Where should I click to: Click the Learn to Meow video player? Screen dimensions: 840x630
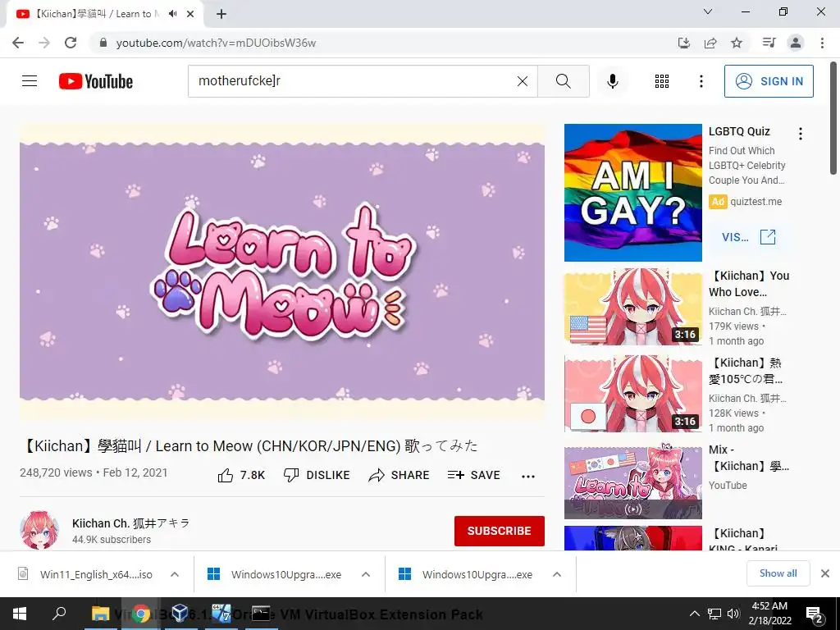282,272
